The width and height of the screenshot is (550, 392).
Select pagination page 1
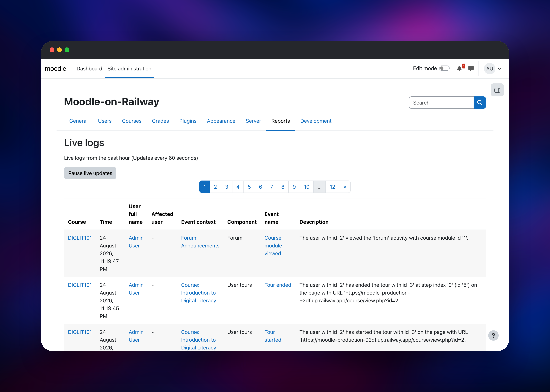point(205,187)
